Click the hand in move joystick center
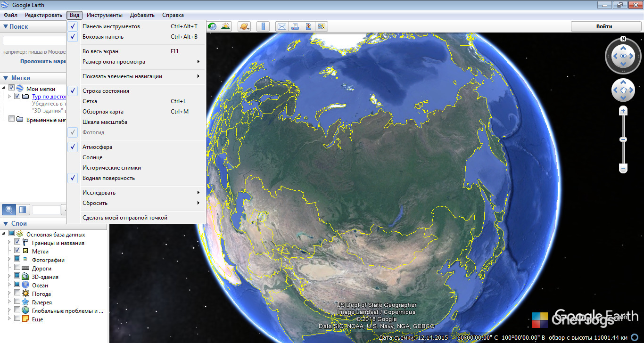 coord(623,90)
